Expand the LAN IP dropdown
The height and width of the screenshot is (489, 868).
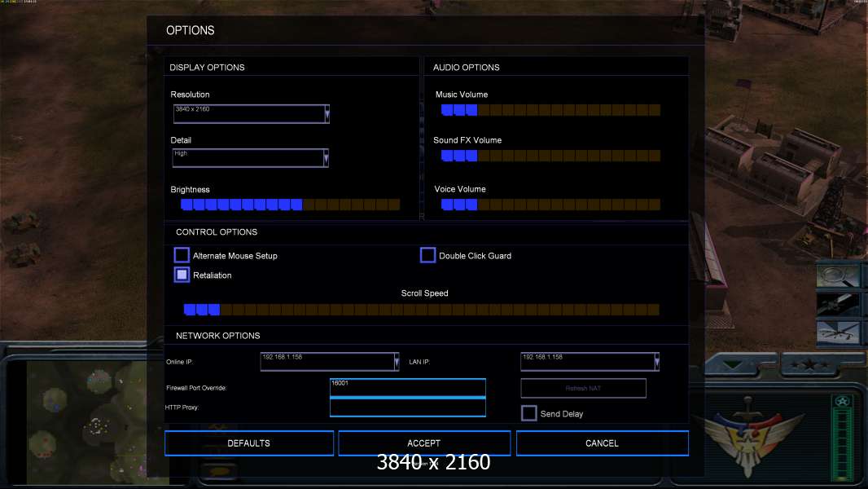point(590,362)
